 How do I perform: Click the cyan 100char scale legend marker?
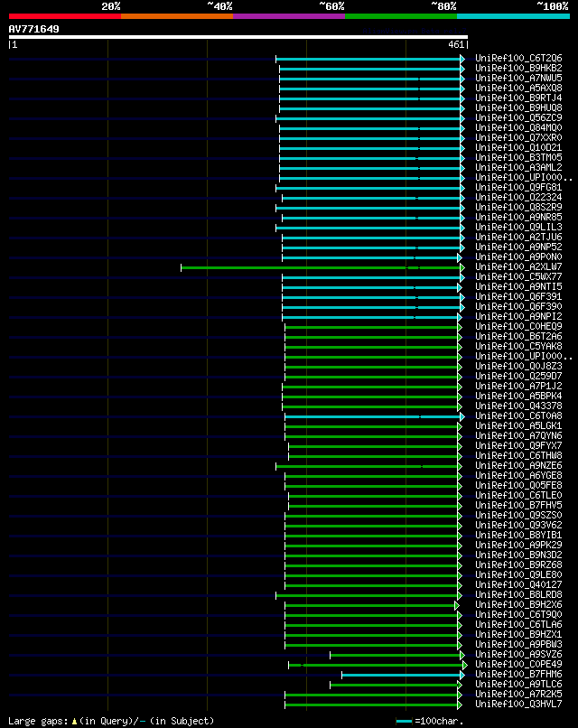click(x=404, y=721)
